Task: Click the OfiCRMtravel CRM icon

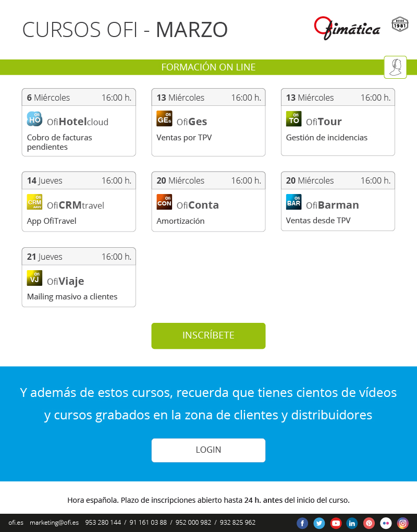Action: coord(34,202)
